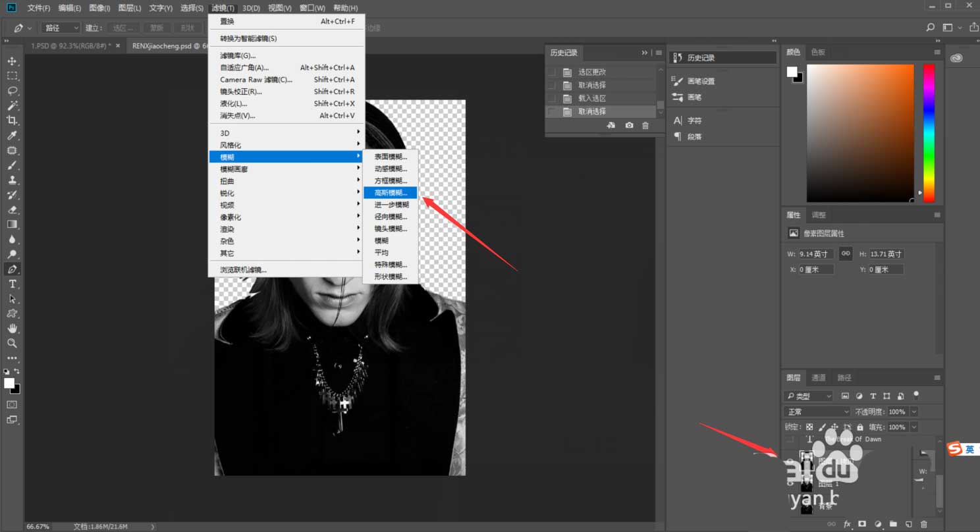Create a new layer
The width and height of the screenshot is (980, 532).
[908, 524]
